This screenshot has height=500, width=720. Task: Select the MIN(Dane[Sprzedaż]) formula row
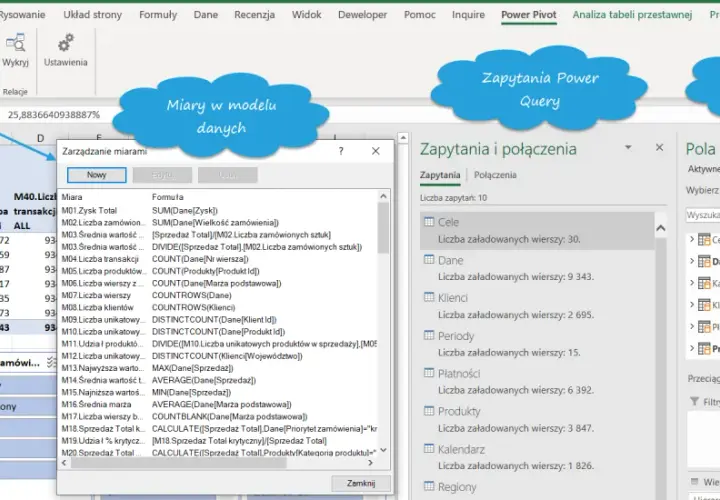point(219,392)
